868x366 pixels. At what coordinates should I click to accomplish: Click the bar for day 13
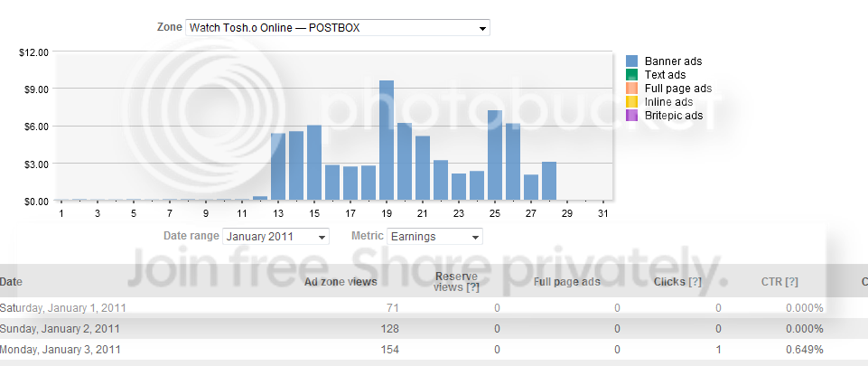[x=278, y=166]
